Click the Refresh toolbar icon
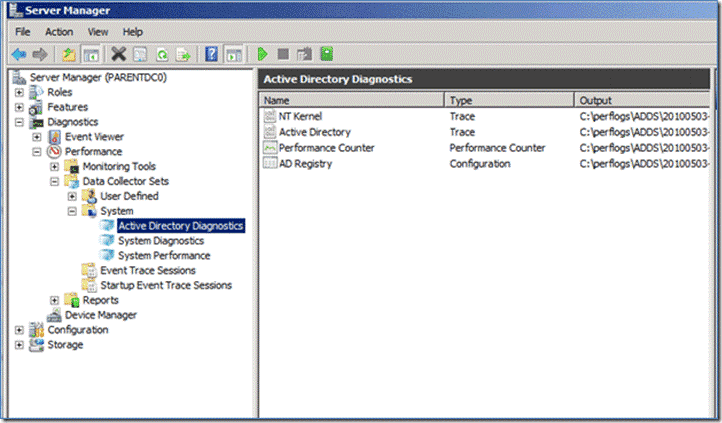This screenshot has width=722, height=423. [160, 54]
